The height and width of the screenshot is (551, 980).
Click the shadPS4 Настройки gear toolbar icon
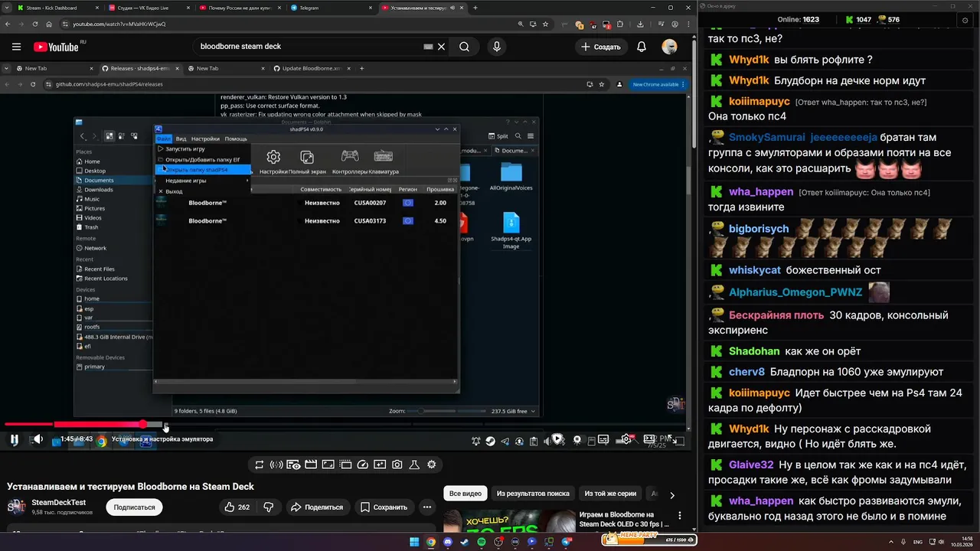(273, 157)
